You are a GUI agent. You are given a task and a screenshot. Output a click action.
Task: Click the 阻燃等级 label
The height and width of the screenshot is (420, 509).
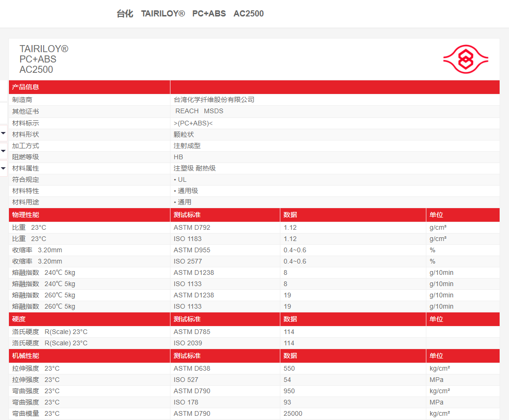coord(25,157)
